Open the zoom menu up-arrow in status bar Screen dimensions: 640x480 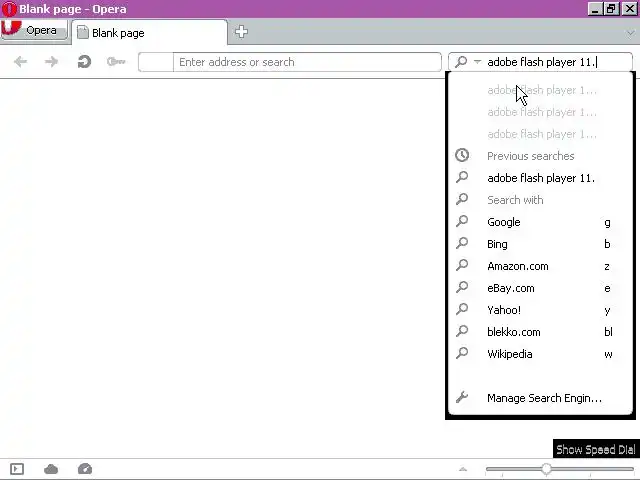(x=463, y=469)
